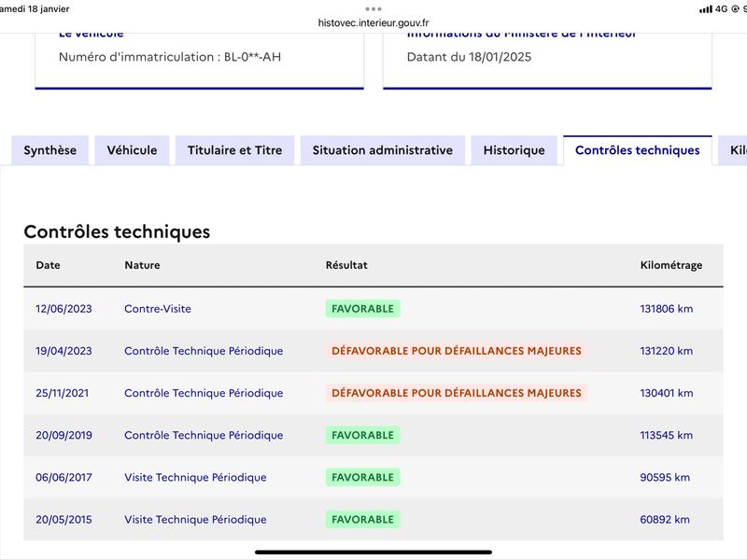747x560 pixels.
Task: Go to the Historique tab
Action: click(514, 150)
